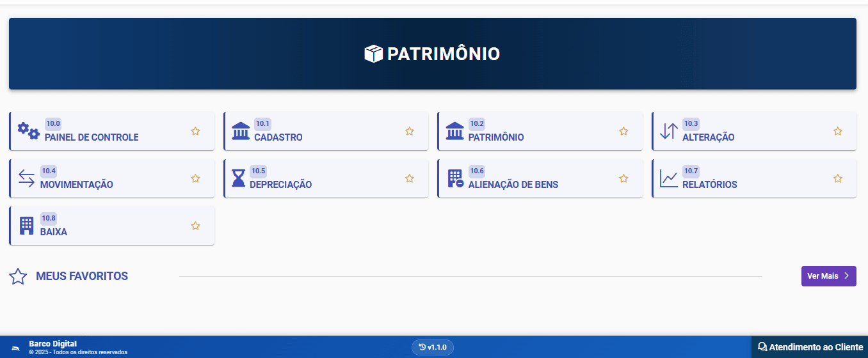Click the building-minus icon on Alienação de Bens
The width and height of the screenshot is (868, 358).
[x=455, y=178]
